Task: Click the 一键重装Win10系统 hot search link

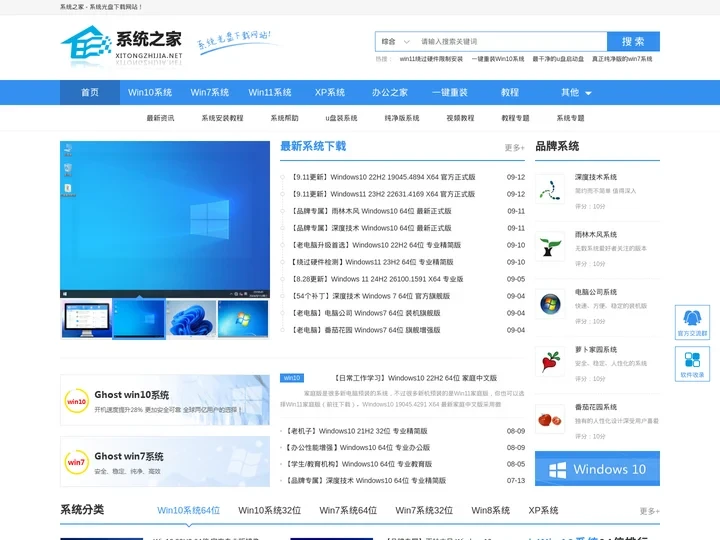Action: [x=498, y=59]
